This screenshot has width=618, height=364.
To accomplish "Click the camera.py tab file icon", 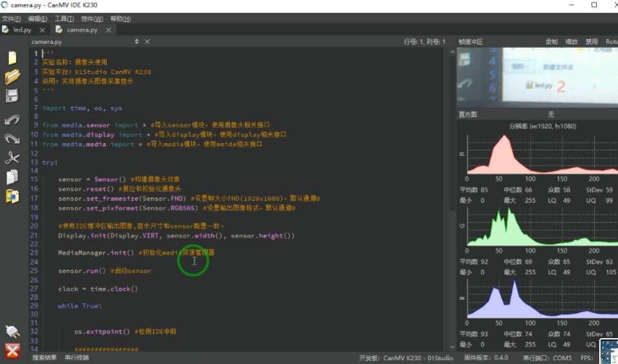I will (x=59, y=30).
